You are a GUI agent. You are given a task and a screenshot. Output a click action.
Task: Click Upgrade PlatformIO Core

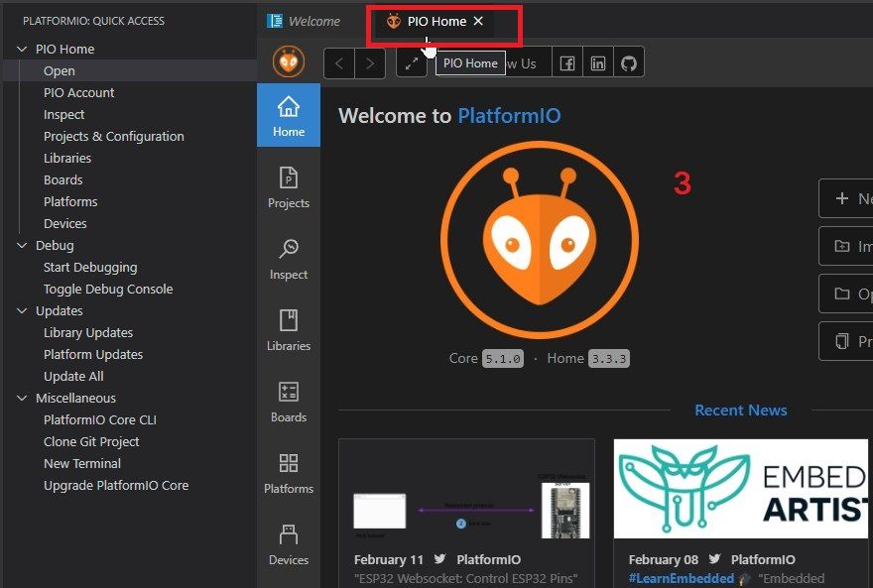116,486
